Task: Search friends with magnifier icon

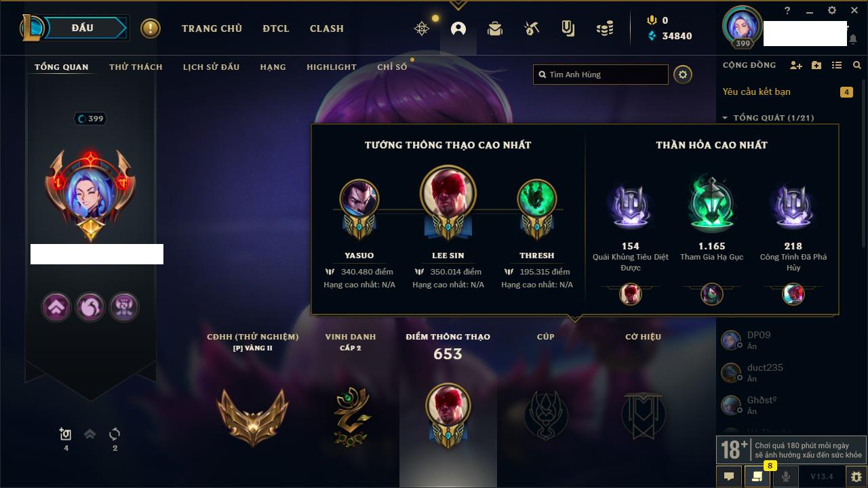Action: point(857,65)
